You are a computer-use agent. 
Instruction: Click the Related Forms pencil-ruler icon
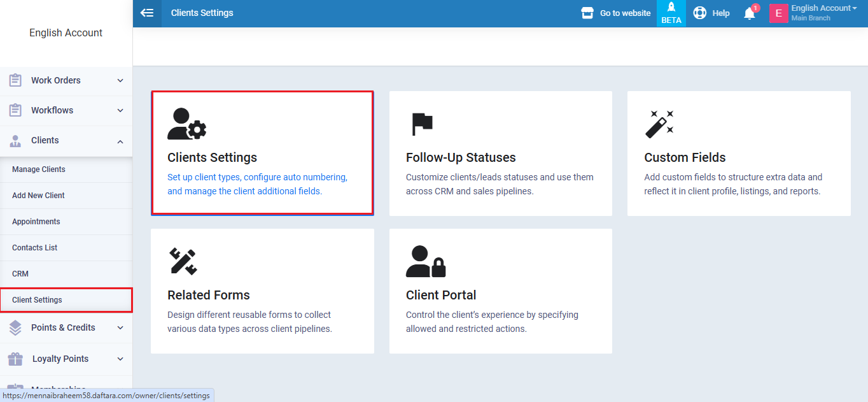tap(183, 261)
